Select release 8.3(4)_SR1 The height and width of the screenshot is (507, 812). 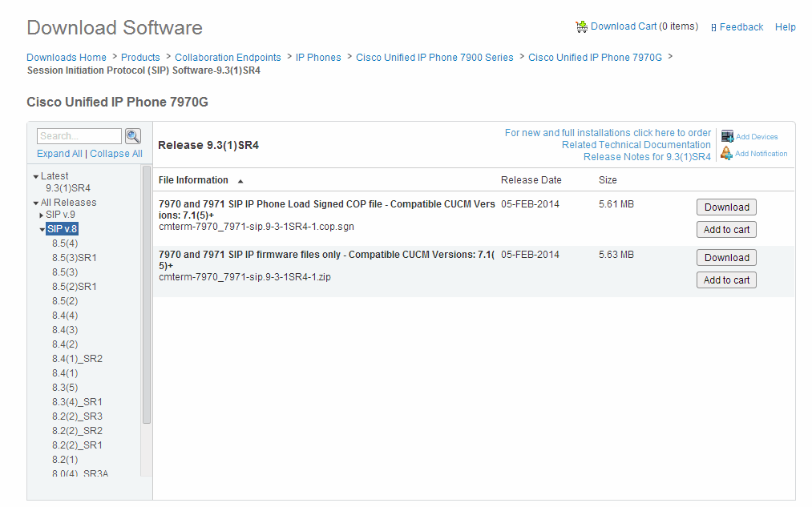[77, 402]
